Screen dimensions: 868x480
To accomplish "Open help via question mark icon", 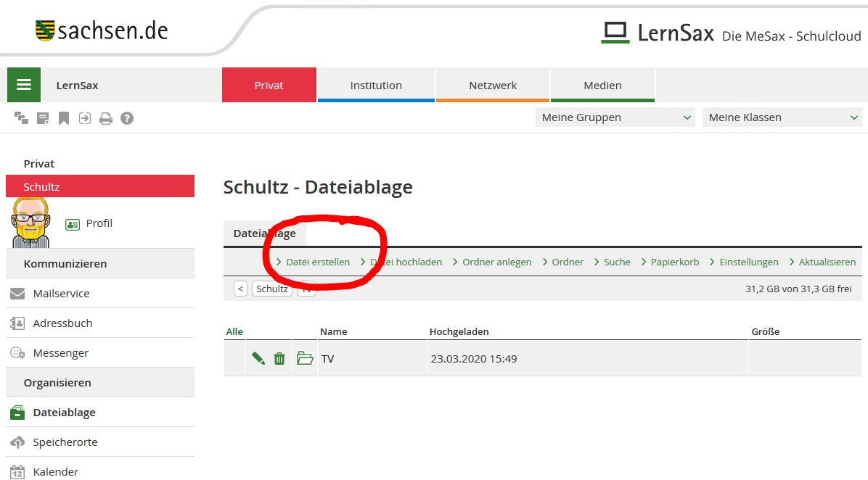I will pos(127,118).
